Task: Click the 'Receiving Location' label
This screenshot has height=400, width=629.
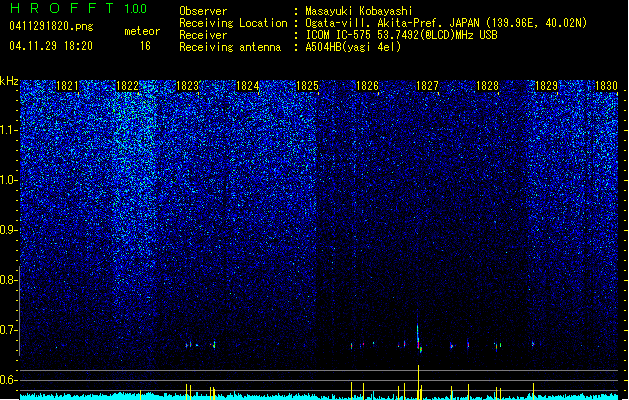Action: (233, 23)
